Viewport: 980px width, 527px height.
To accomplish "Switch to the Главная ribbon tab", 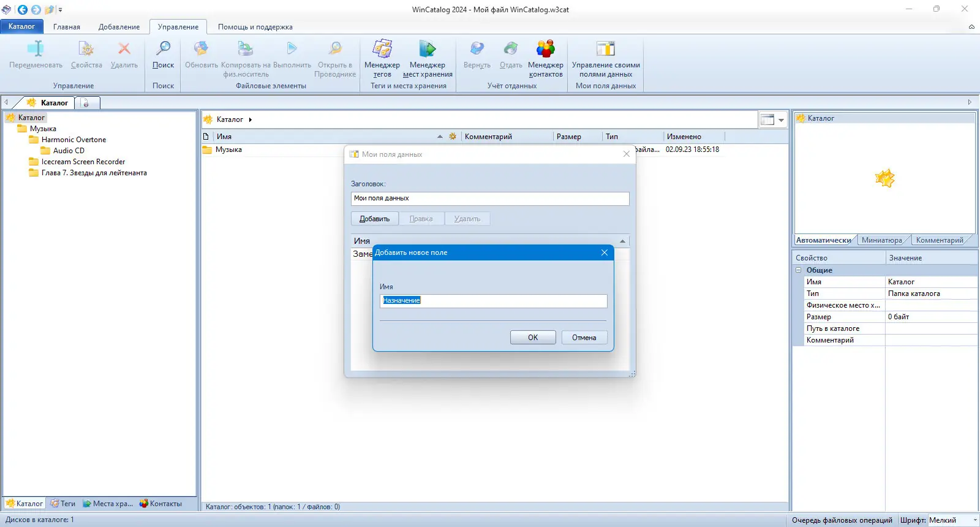I will pyautogui.click(x=67, y=27).
